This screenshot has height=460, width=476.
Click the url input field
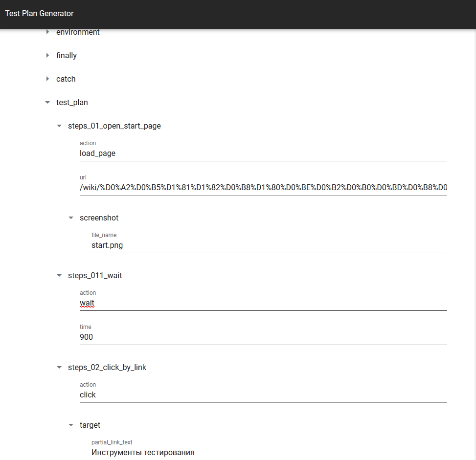(x=263, y=188)
